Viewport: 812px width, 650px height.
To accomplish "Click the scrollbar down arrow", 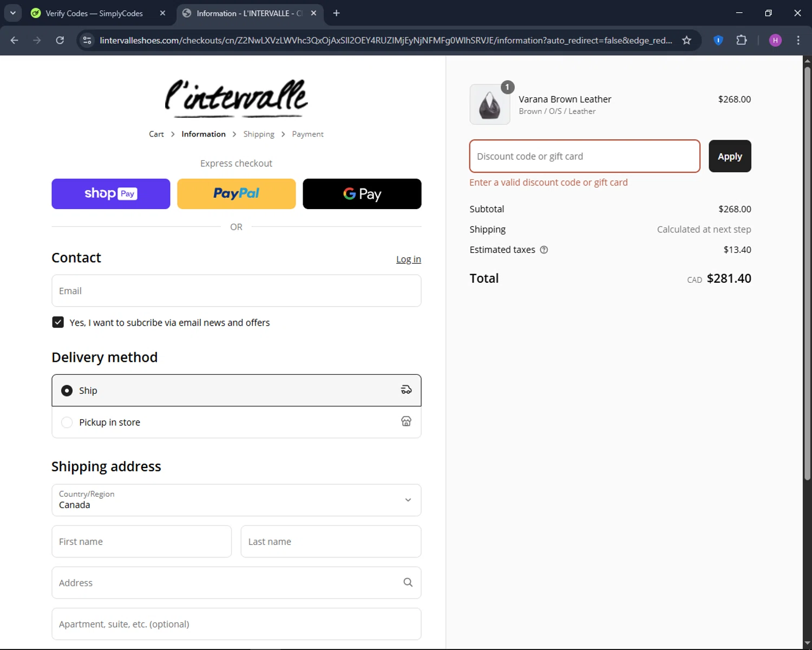I will click(x=807, y=643).
